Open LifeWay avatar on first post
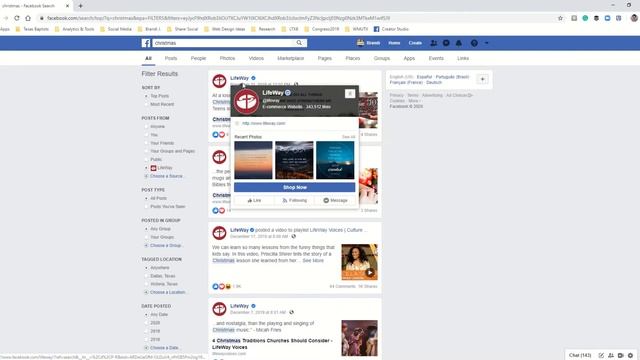This screenshot has width=640, height=360. pyautogui.click(x=219, y=81)
